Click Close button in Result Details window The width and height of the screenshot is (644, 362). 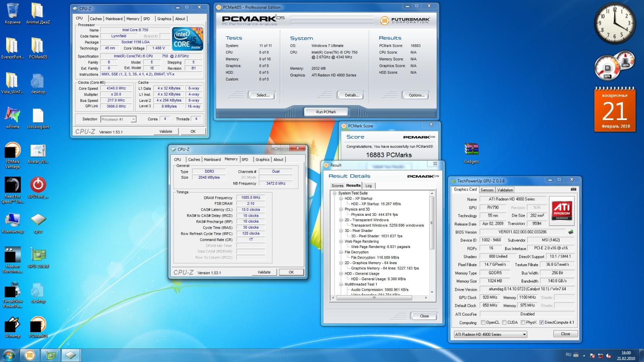[x=424, y=316]
